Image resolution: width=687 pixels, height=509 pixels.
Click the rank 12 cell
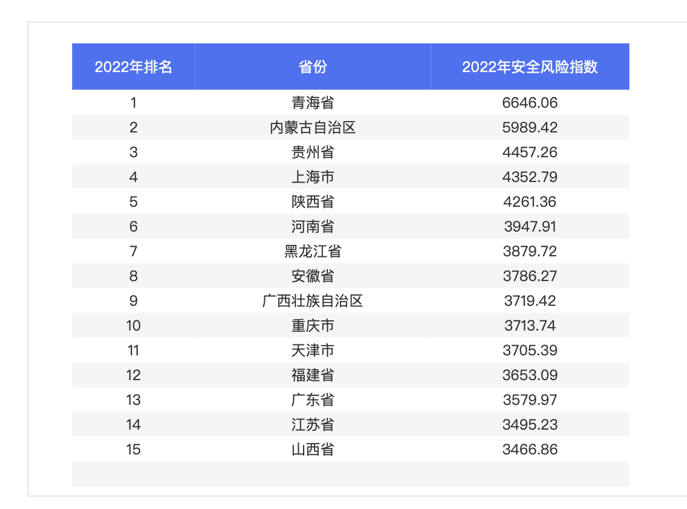pos(133,375)
